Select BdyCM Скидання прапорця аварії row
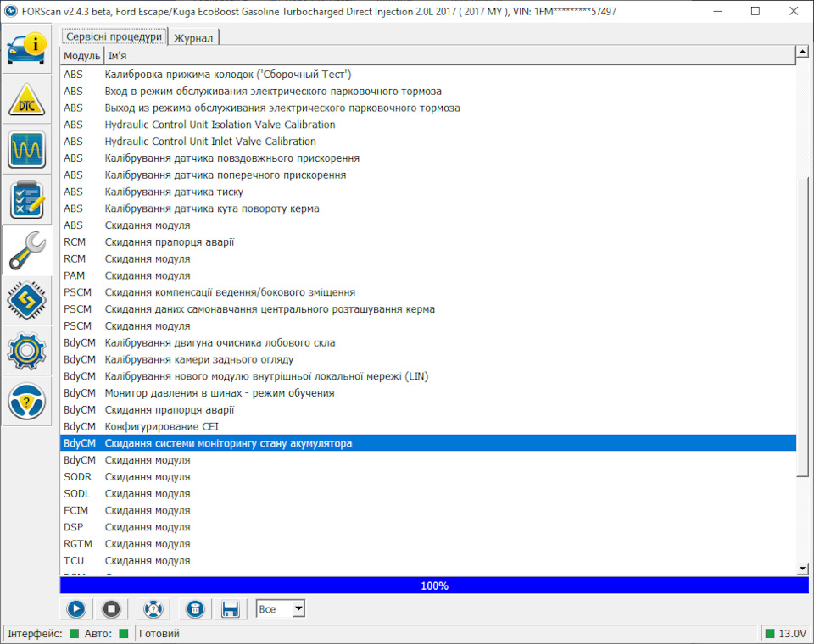The height and width of the screenshot is (644, 814). pyautogui.click(x=428, y=410)
